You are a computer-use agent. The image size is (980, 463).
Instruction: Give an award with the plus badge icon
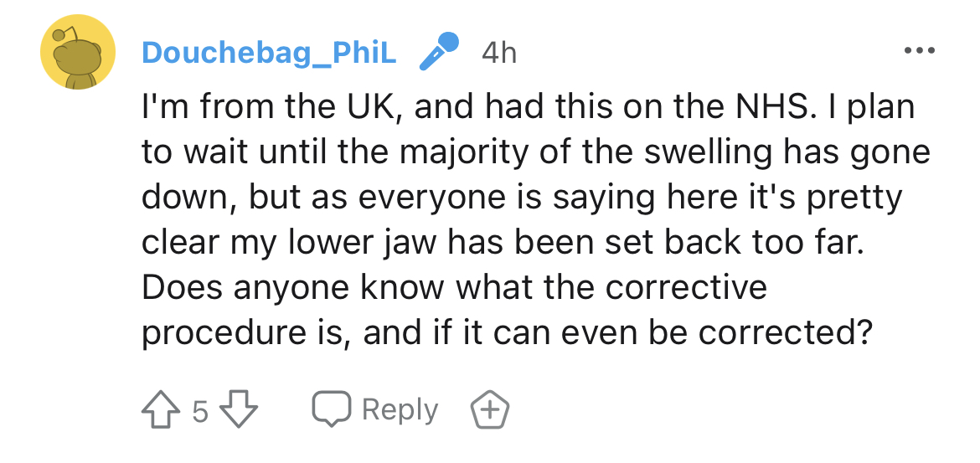tap(489, 410)
